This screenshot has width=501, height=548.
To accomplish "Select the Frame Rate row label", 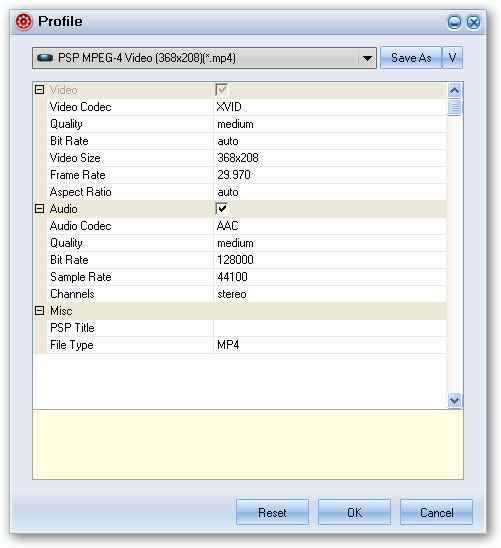I will point(78,175).
